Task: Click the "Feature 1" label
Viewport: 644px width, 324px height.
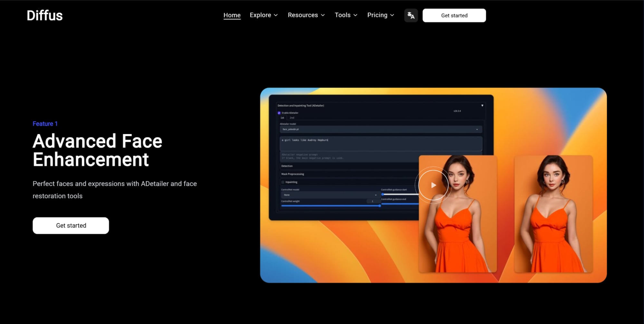Action: [45, 124]
